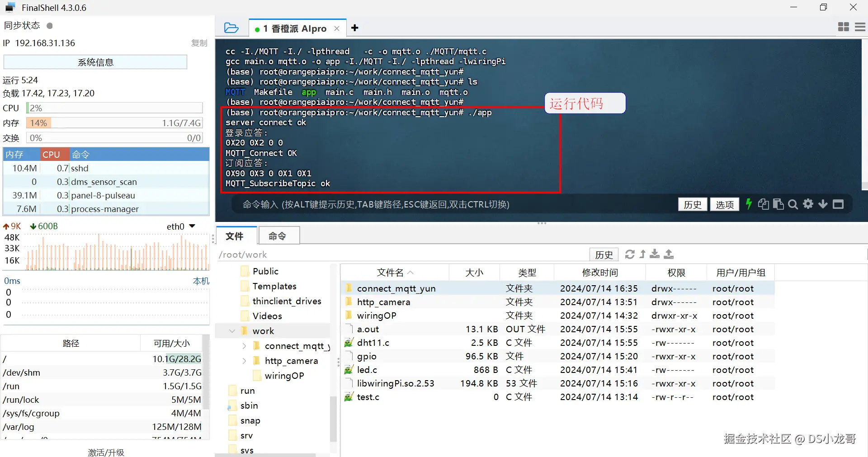
Task: Click the /root/work path field
Action: coord(402,254)
